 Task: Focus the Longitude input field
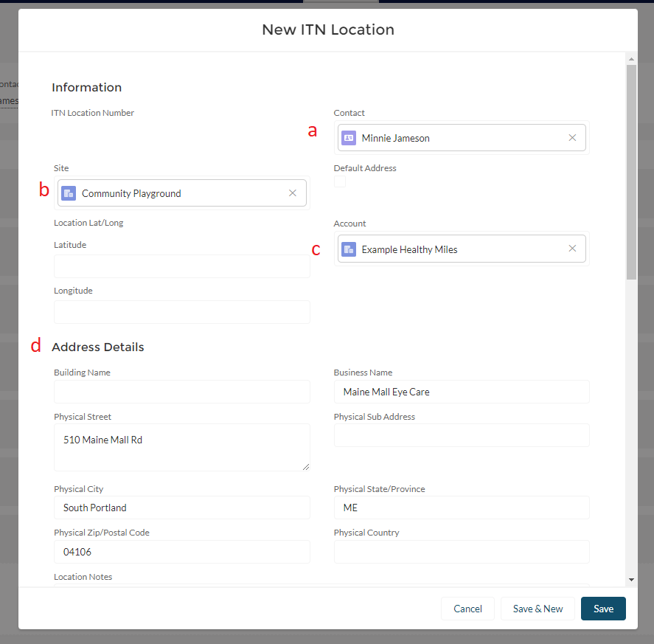pos(181,312)
